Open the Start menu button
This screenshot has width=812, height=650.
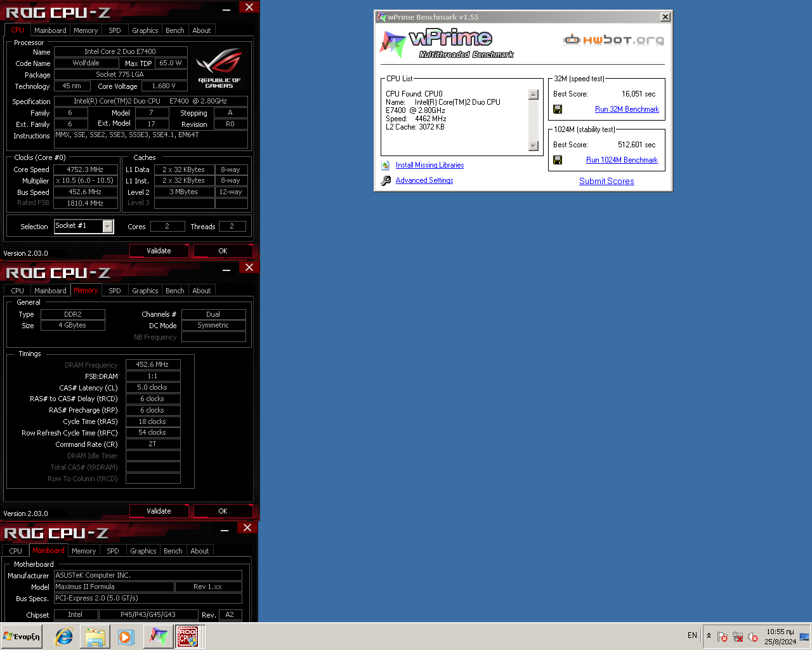click(x=22, y=637)
